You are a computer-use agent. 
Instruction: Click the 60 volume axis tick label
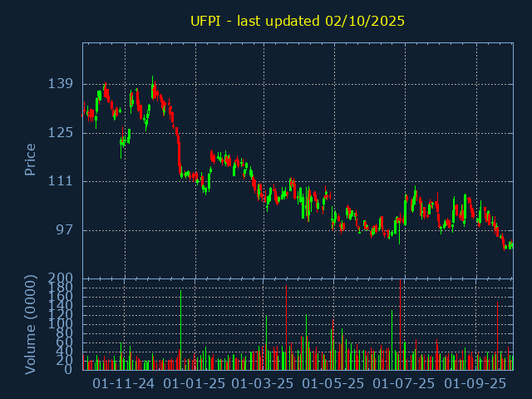coord(65,342)
